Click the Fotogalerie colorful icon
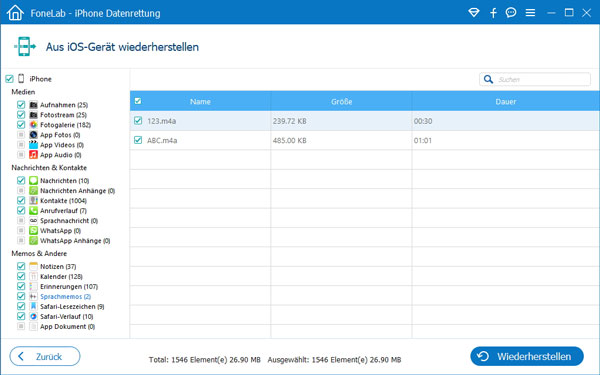Screen dimensions: 600x375 33,125
